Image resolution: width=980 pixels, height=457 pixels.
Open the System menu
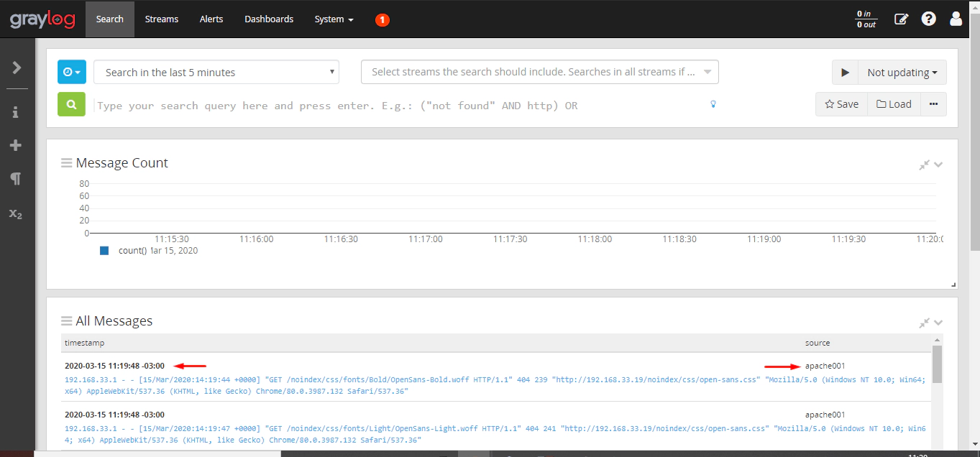[334, 19]
